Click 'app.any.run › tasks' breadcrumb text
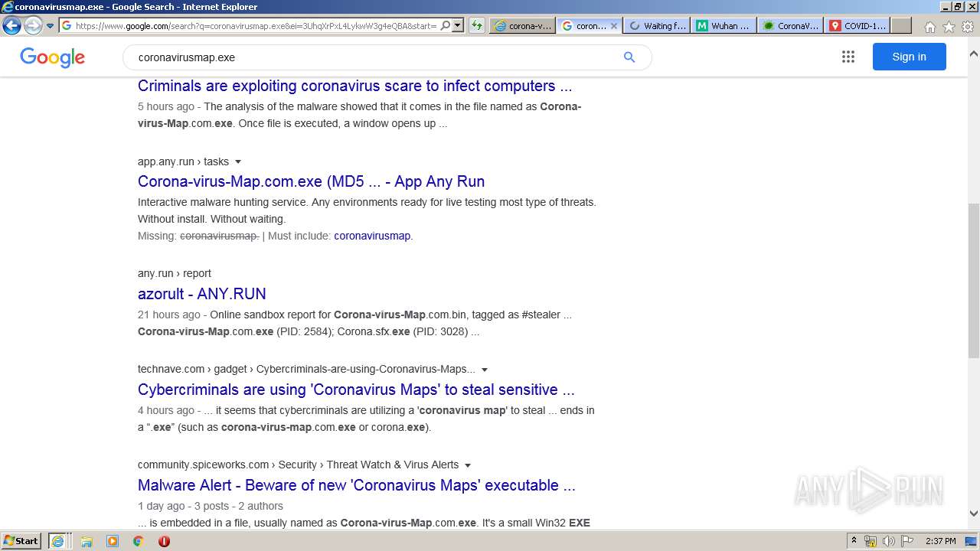Image resolution: width=980 pixels, height=551 pixels. click(183, 161)
